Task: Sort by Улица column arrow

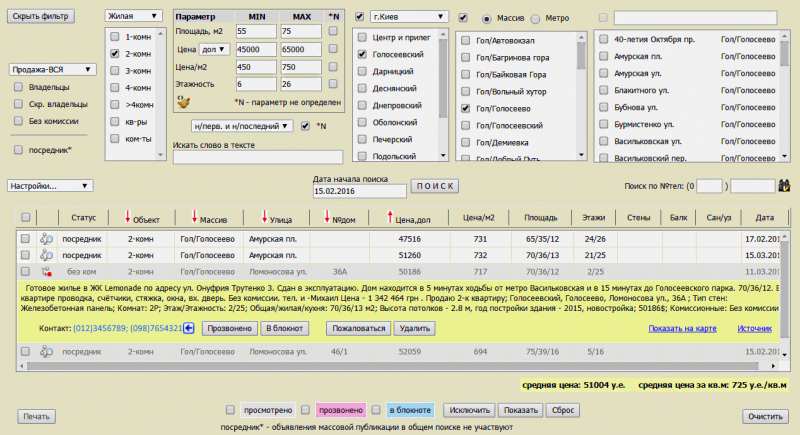Action: pos(263,219)
